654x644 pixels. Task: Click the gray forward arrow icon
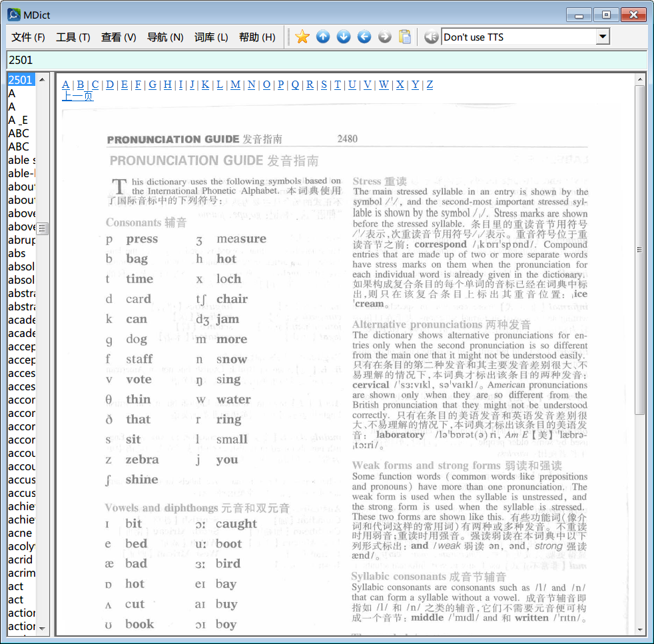(384, 37)
